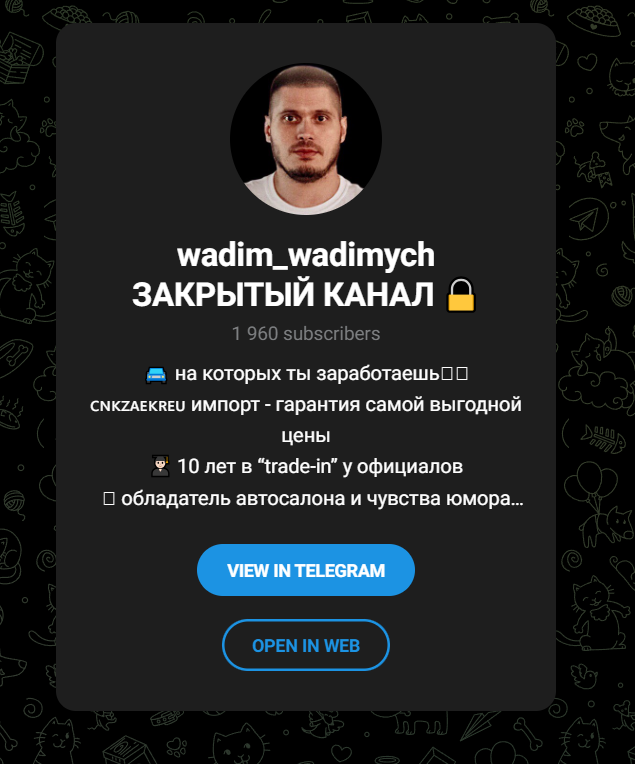
Task: Click the blue car emoji in description
Action: (x=156, y=375)
